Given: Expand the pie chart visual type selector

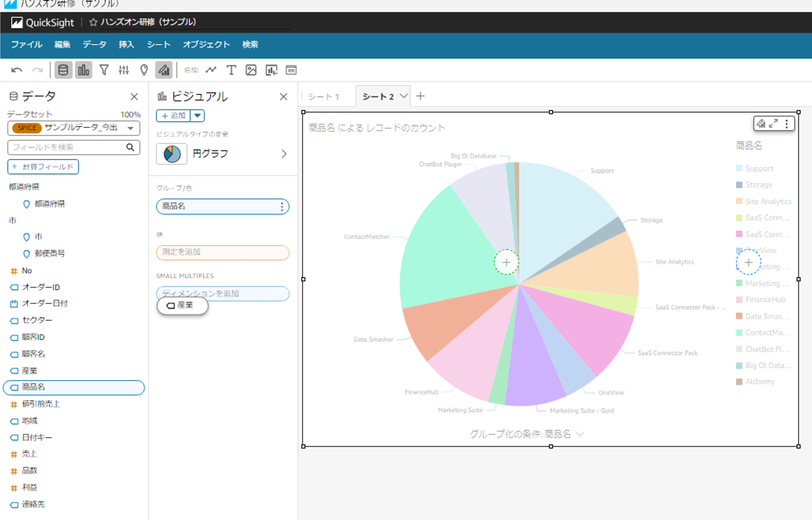Looking at the screenshot, I should (284, 154).
